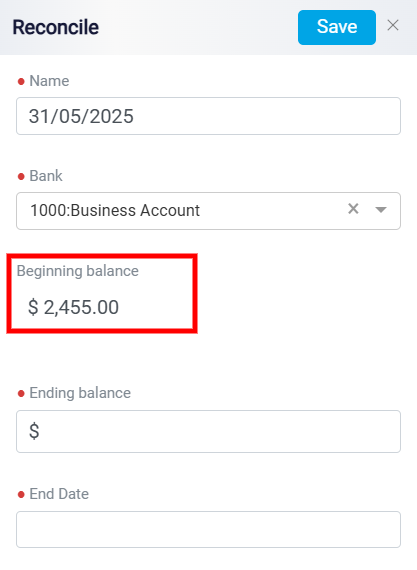Click the Bank field label
The width and height of the screenshot is (417, 570).
pos(46,176)
